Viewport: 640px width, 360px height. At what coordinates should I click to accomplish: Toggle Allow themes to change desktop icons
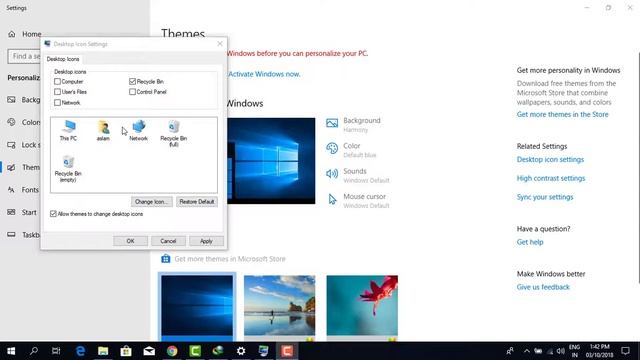click(x=53, y=214)
